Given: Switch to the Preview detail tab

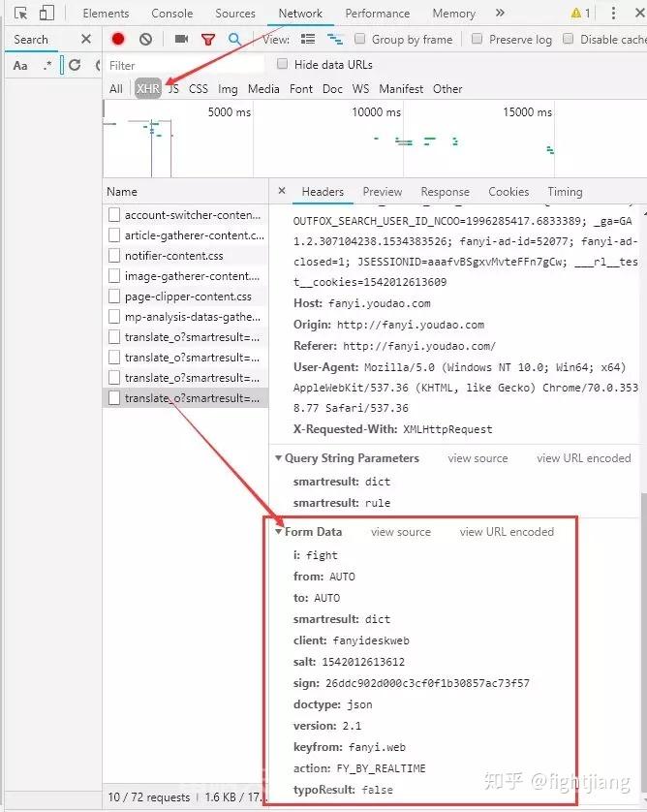Looking at the screenshot, I should 382,192.
